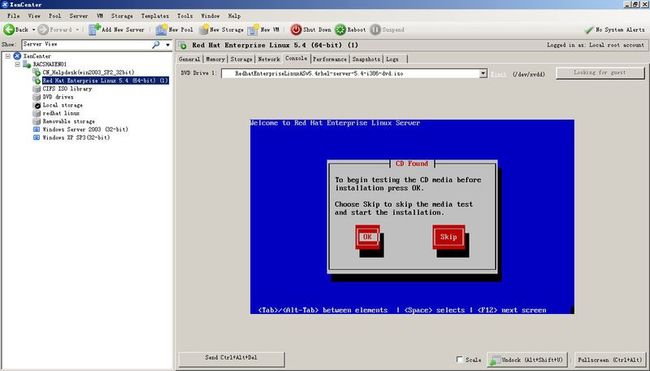The image size is (650, 371).
Task: Click the Windows XP SP3 template icon
Action: tap(36, 137)
